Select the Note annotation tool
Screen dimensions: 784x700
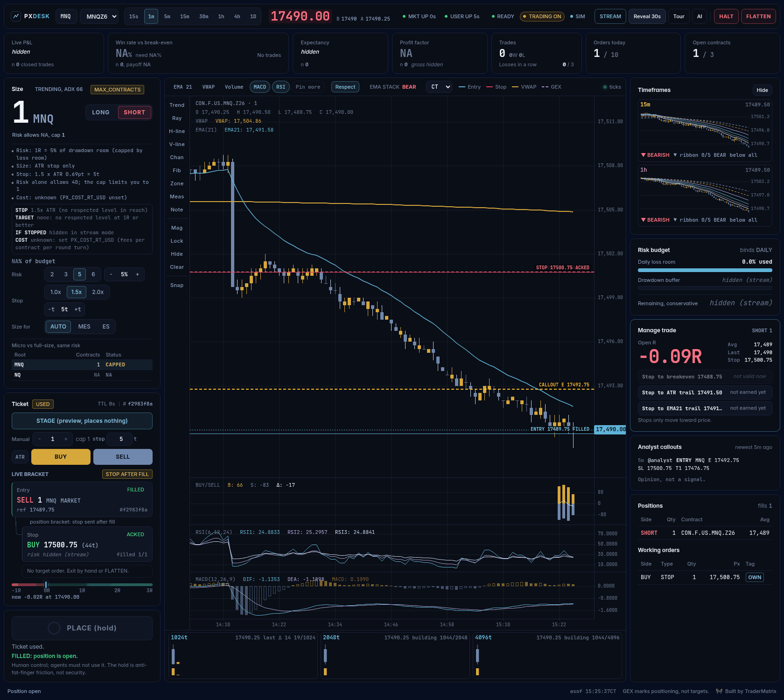pyautogui.click(x=177, y=210)
